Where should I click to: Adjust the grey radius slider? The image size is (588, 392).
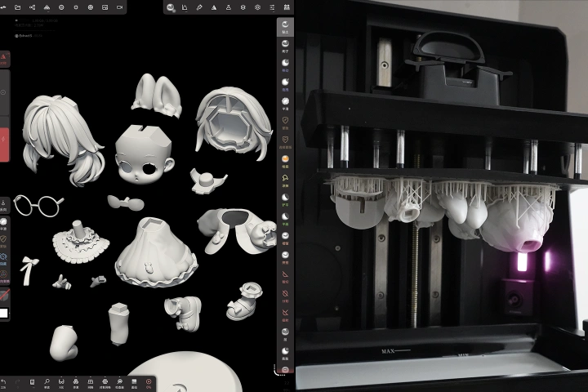(x=4, y=92)
